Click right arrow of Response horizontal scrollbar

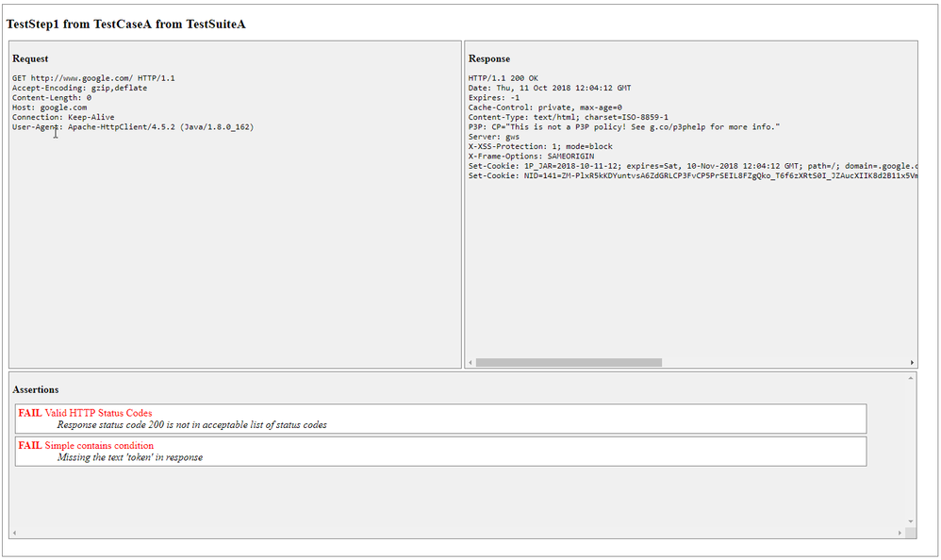(912, 362)
